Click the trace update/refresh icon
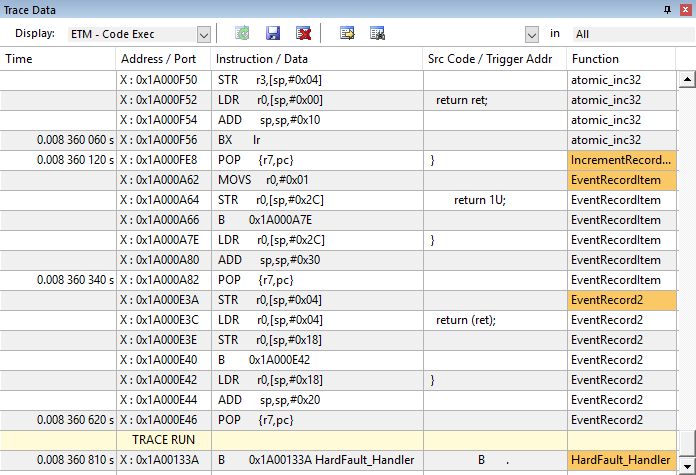696x475 pixels. (242, 33)
